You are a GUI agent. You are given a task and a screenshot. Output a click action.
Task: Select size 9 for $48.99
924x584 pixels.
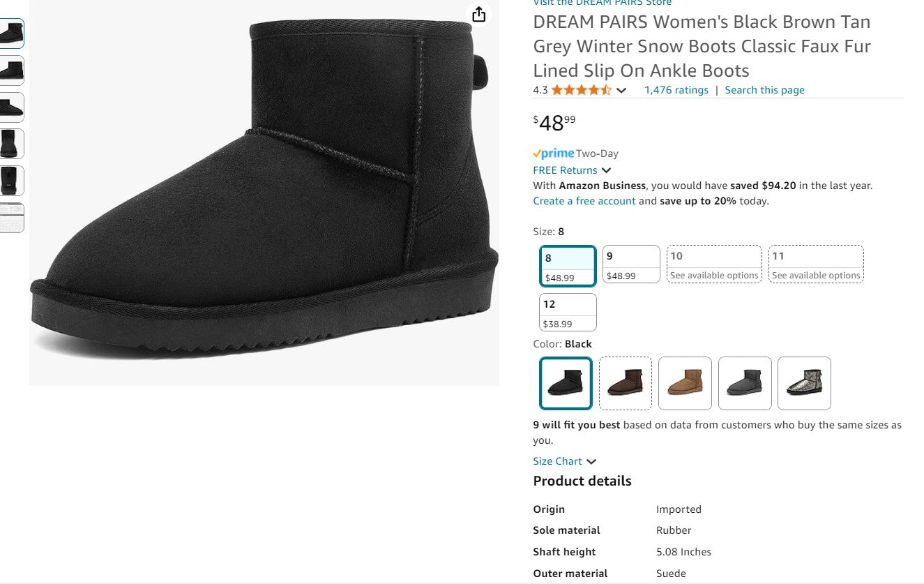coord(630,264)
